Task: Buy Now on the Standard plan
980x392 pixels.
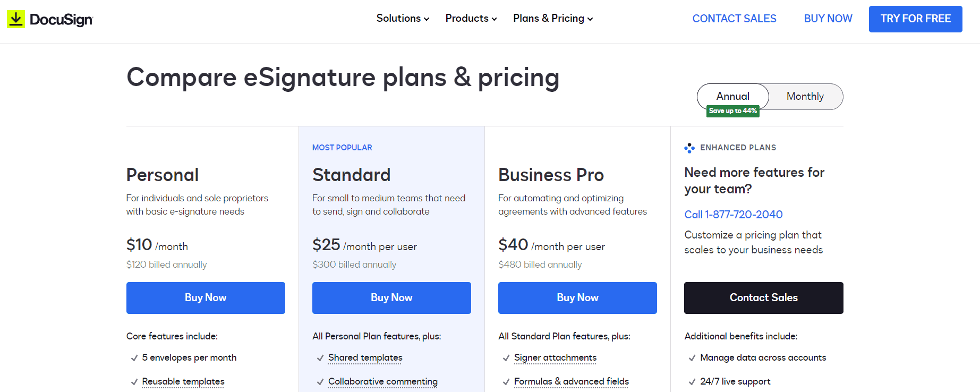Action: [391, 297]
